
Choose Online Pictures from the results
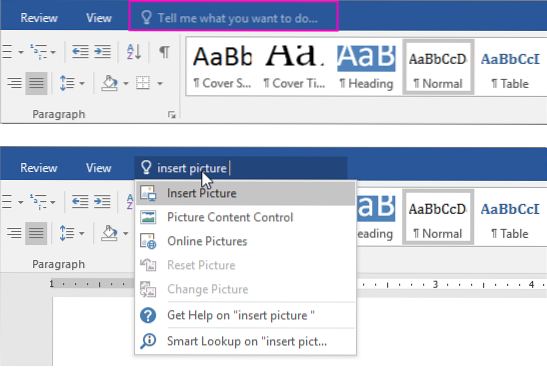pyautogui.click(x=245, y=241)
